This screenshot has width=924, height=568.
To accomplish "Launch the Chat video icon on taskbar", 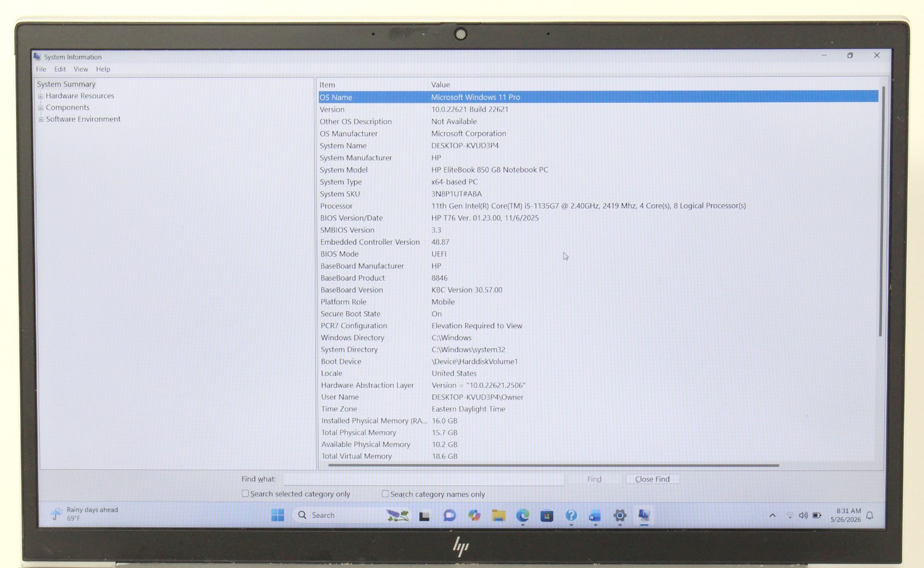I will (x=449, y=515).
